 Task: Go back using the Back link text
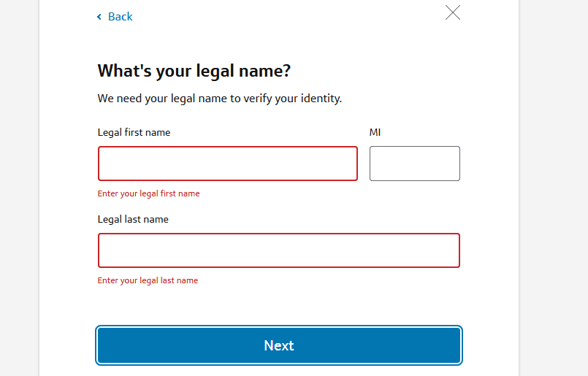(x=120, y=17)
